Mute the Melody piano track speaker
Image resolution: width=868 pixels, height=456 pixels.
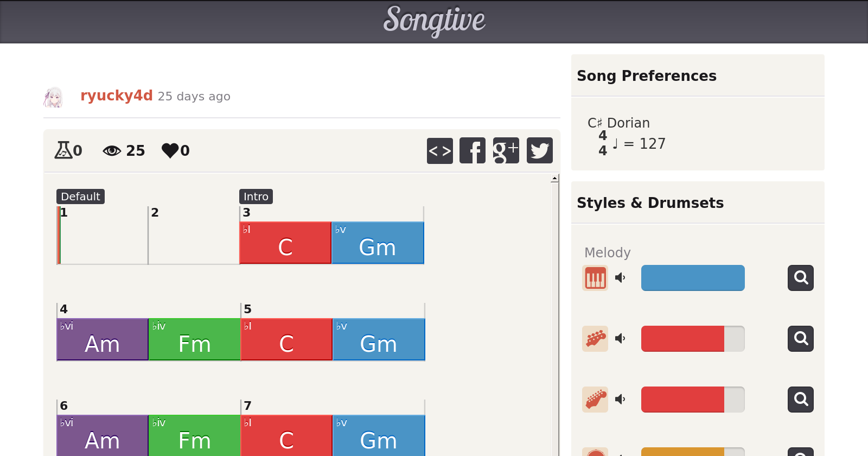(620, 278)
